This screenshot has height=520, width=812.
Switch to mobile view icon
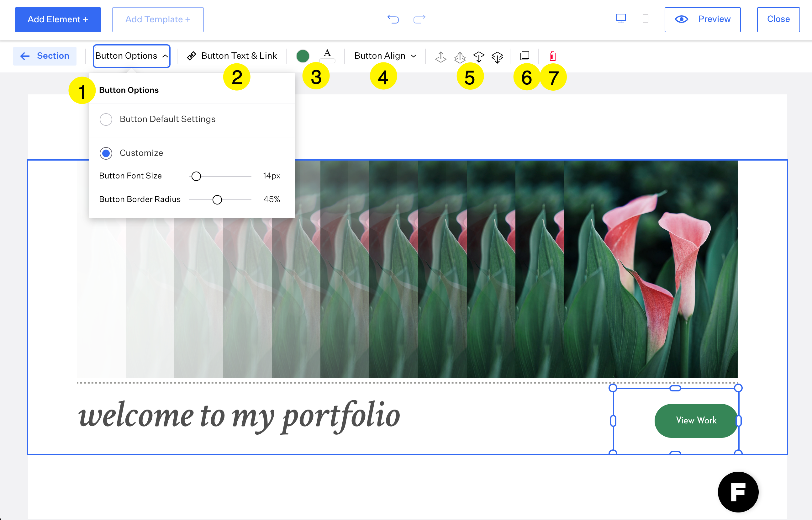pyautogui.click(x=645, y=19)
